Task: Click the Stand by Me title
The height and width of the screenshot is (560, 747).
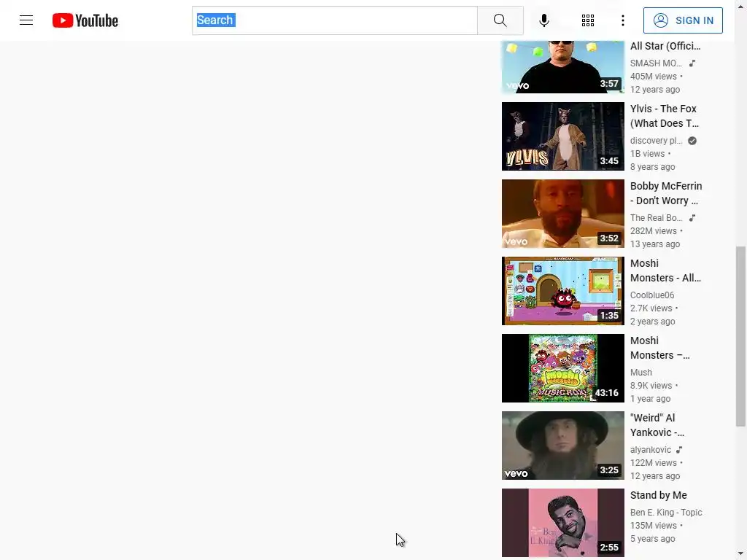Action: (659, 495)
